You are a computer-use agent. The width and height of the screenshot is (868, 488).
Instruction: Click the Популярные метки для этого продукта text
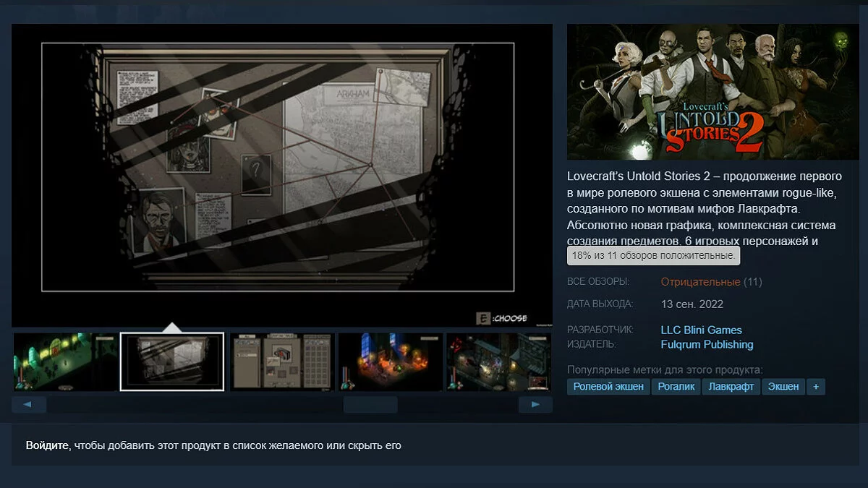665,369
